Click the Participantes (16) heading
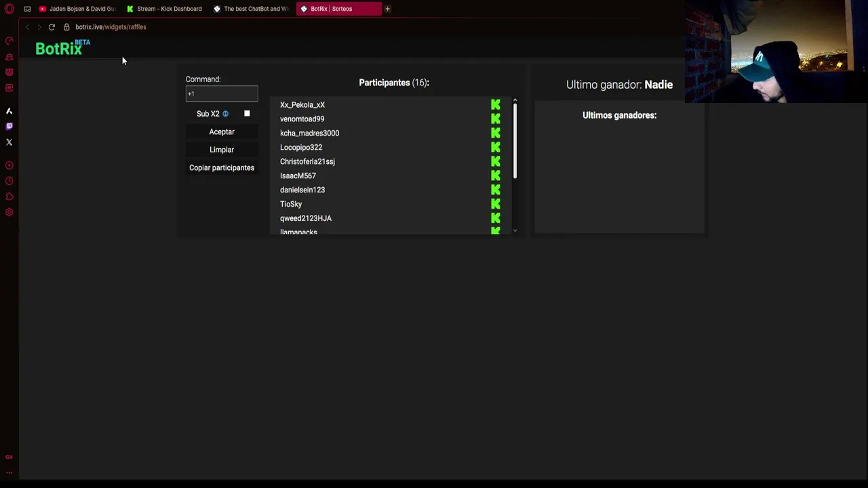The height and width of the screenshot is (488, 868). tap(394, 83)
